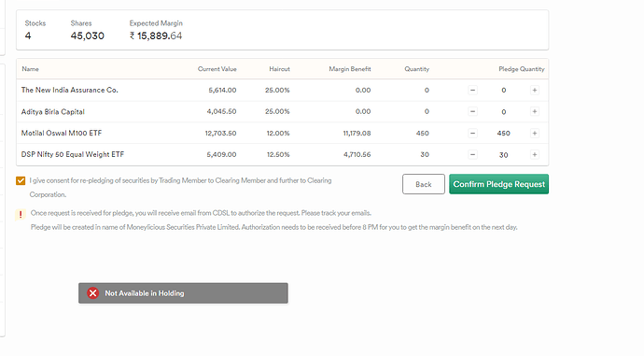Click the Name column header
Screen dimensions: 644x356
coord(31,69)
